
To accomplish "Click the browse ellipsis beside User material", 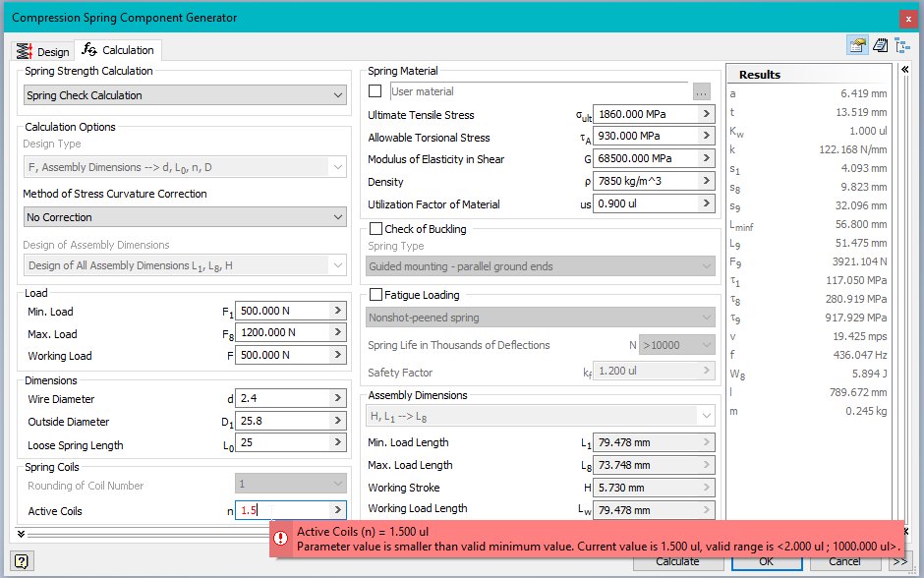I will click(x=701, y=90).
